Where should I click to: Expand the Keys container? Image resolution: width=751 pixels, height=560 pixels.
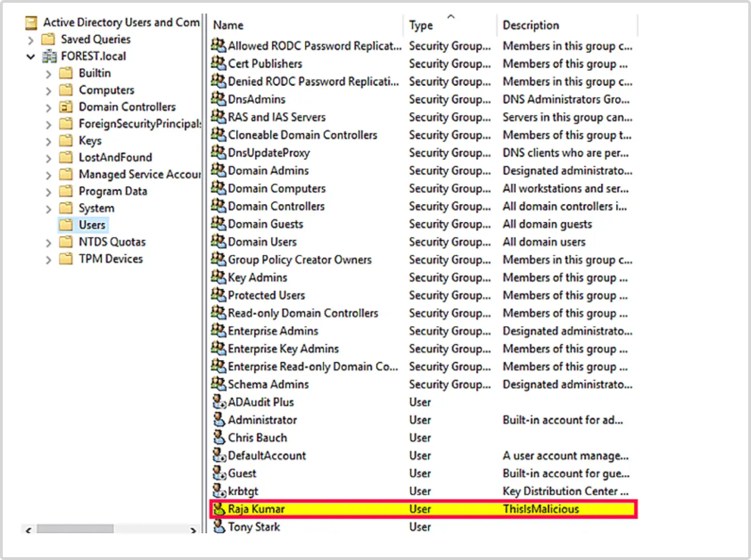click(x=48, y=142)
